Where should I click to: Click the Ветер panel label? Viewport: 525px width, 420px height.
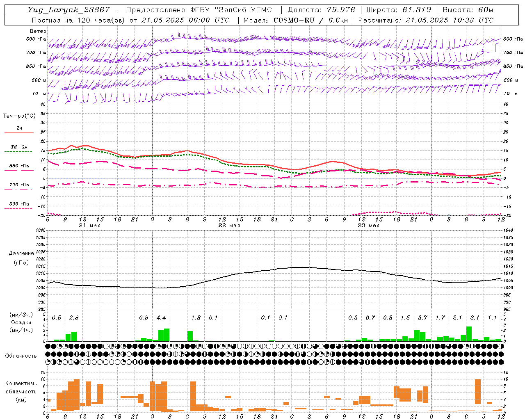pos(38,31)
